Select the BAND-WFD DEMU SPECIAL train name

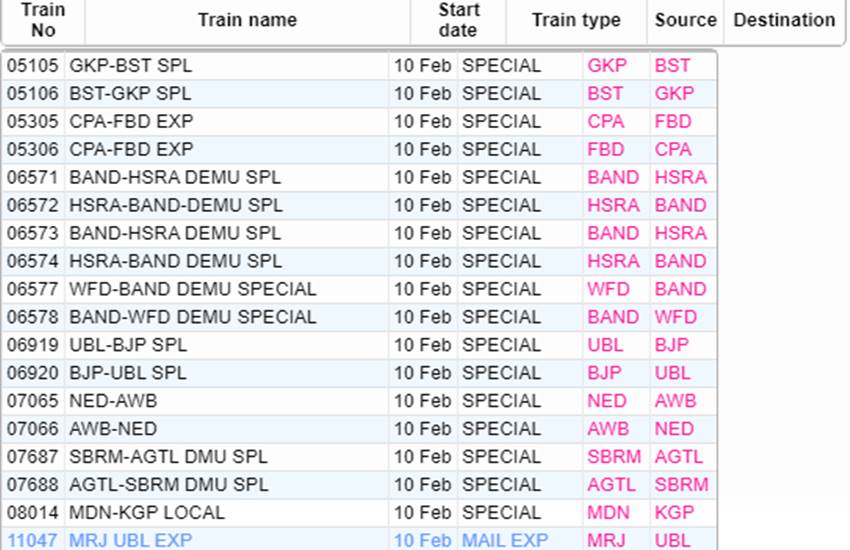click(192, 317)
